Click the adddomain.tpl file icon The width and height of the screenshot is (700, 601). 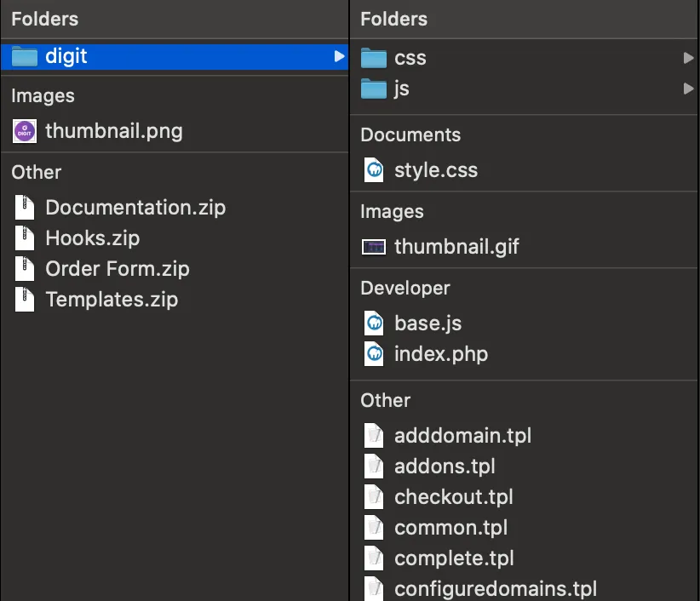[x=374, y=436]
